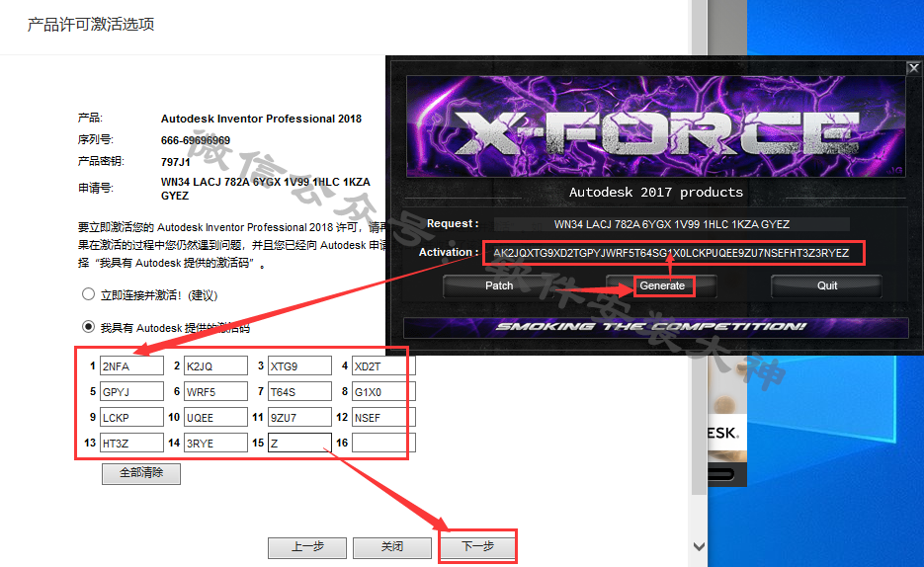Click activation code field 1 containing 2NFA
This screenshot has width=924, height=567.
tap(131, 365)
